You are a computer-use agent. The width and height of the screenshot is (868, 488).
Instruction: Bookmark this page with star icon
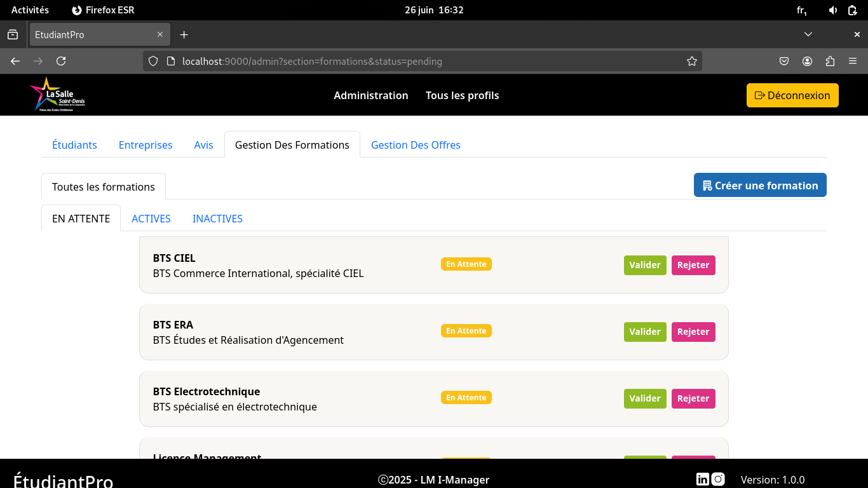tap(692, 62)
